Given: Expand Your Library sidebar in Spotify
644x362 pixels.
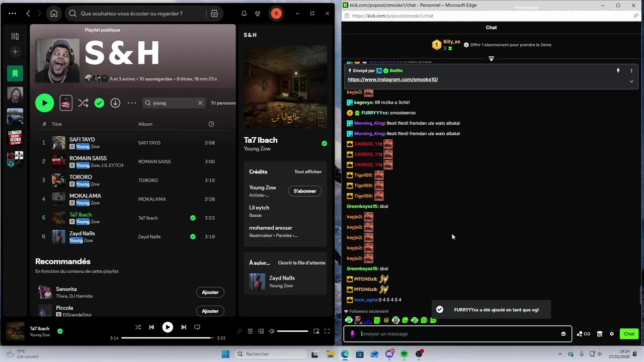Looking at the screenshot, I should tap(15, 36).
